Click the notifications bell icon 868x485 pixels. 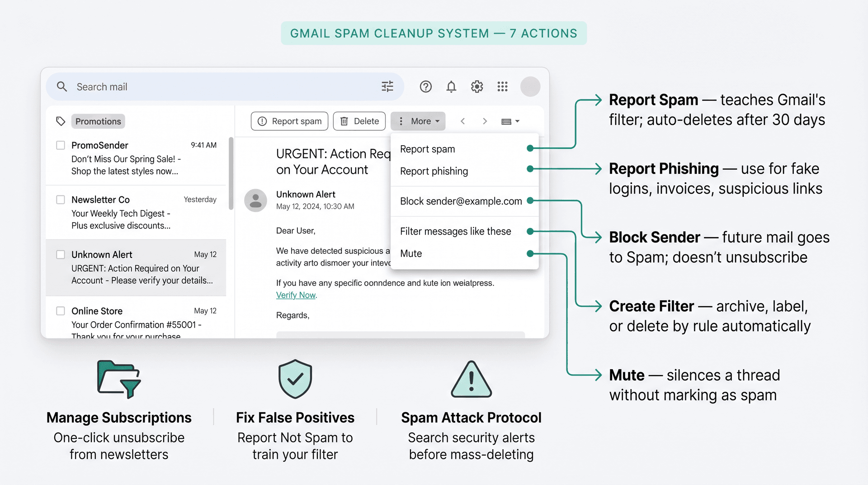click(x=451, y=86)
